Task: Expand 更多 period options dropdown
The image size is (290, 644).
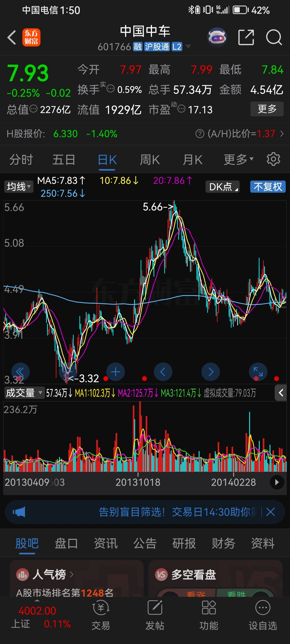Action: pyautogui.click(x=239, y=159)
